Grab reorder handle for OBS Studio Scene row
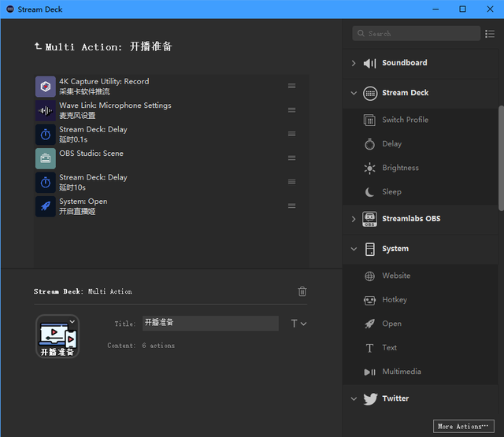504x437 pixels. click(291, 157)
